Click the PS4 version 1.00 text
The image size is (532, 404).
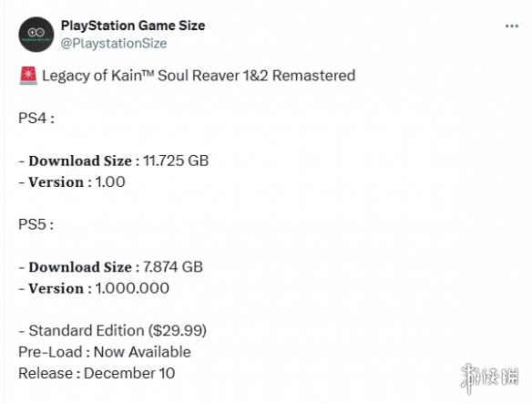pyautogui.click(x=110, y=182)
